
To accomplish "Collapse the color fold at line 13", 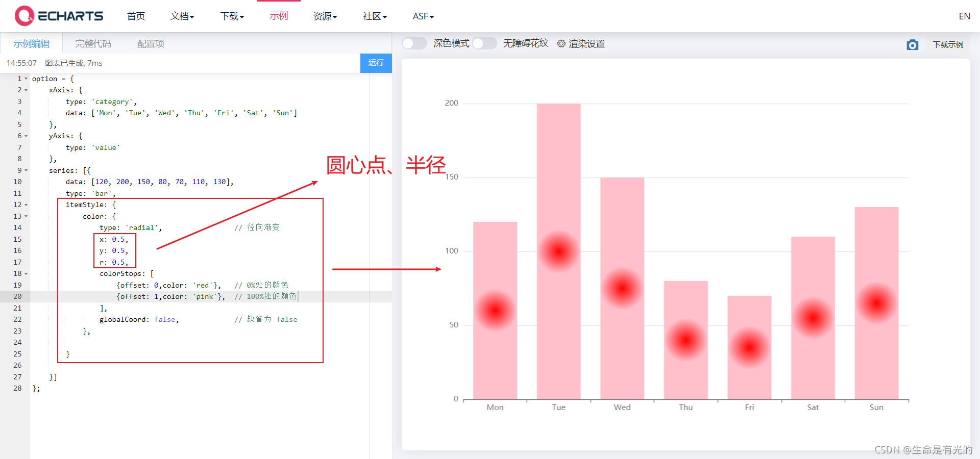I will (26, 216).
